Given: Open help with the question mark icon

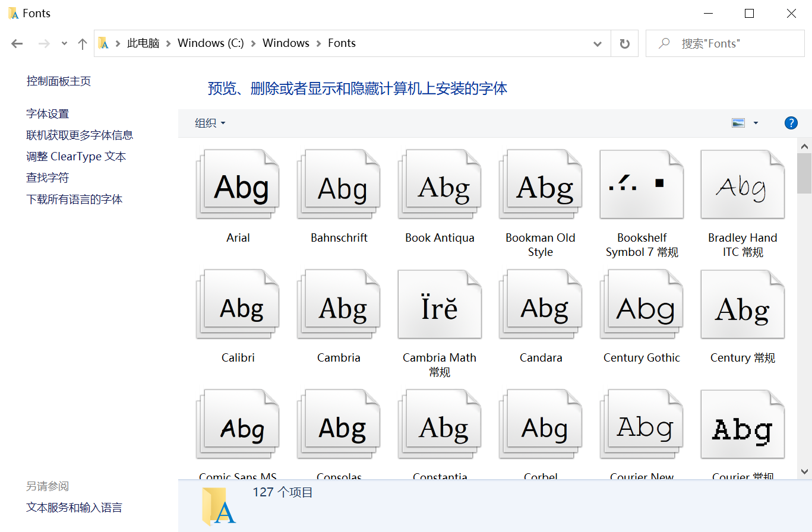Looking at the screenshot, I should tap(791, 123).
